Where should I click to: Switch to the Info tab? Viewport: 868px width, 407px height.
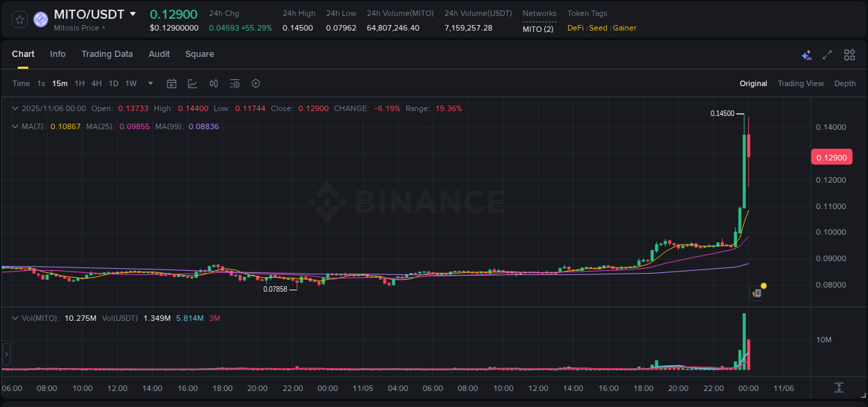click(x=58, y=53)
